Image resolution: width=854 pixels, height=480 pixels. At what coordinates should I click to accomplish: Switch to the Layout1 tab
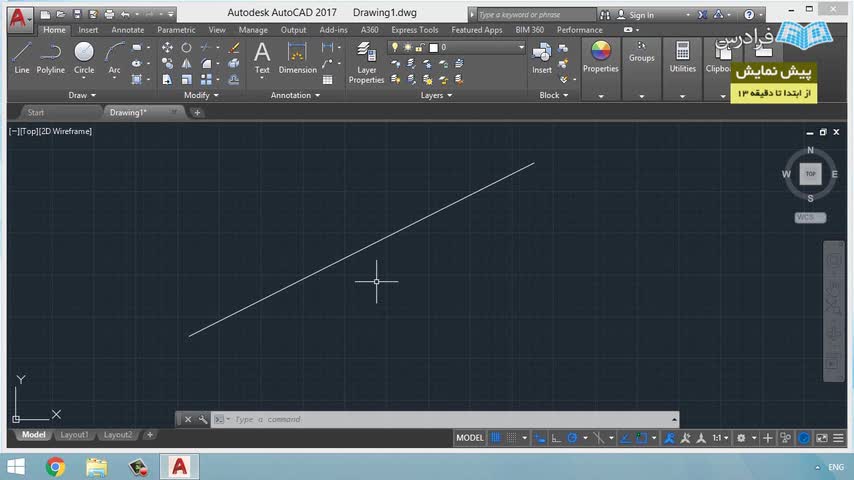[x=74, y=435]
